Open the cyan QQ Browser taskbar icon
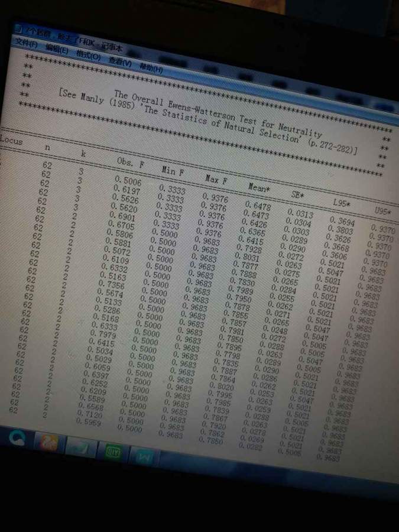 pyautogui.click(x=17, y=437)
